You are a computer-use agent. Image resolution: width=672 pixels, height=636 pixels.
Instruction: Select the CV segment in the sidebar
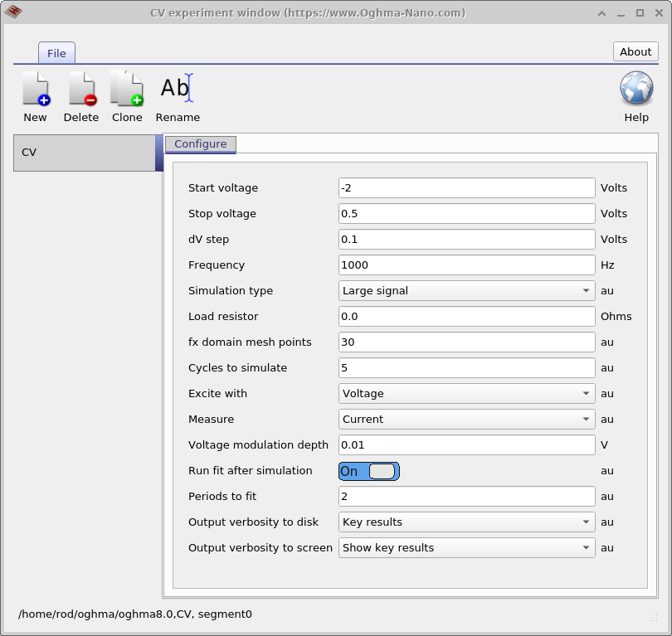(x=83, y=153)
